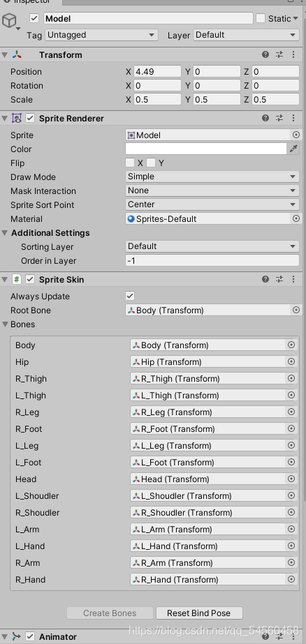Open the Tag dropdown showing Untagged
The image size is (306, 644).
coord(101,35)
